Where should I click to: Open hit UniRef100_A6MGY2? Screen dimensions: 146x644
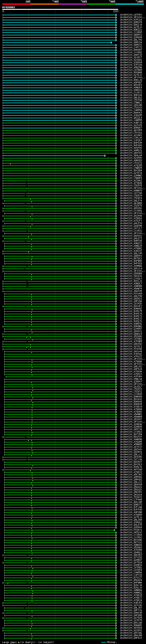pyautogui.click(x=131, y=45)
